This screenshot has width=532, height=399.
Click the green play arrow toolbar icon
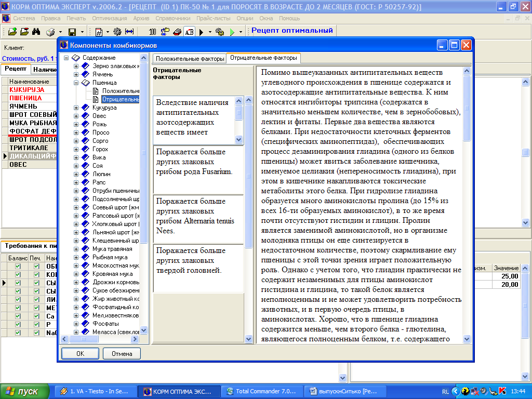[x=232, y=32]
